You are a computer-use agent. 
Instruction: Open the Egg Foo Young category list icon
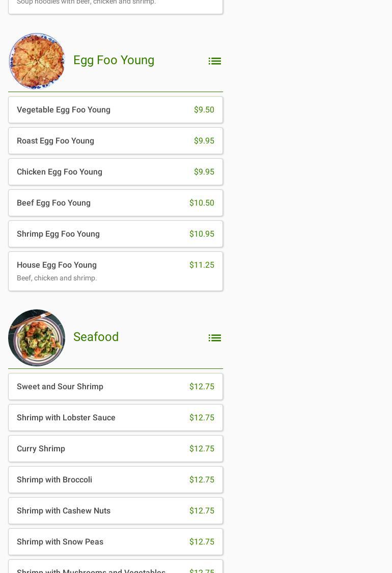click(214, 61)
